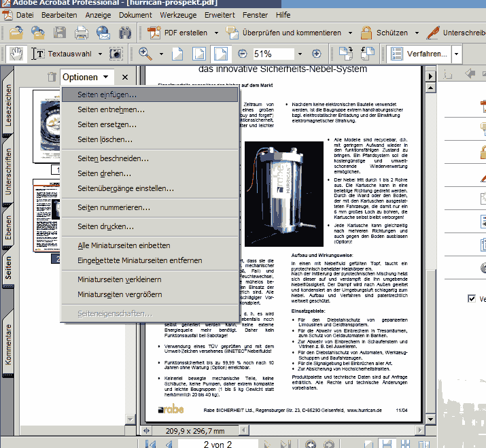
Task: Choose Seiten löschen menu entry
Action: click(x=150, y=139)
